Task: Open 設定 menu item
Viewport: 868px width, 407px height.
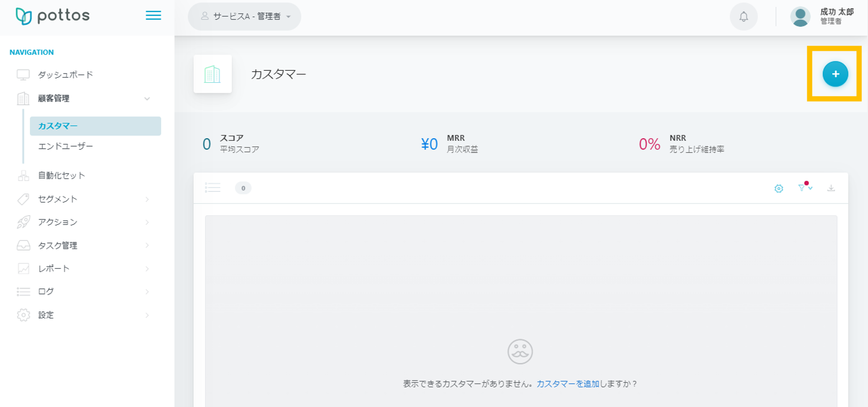Action: pyautogui.click(x=46, y=315)
